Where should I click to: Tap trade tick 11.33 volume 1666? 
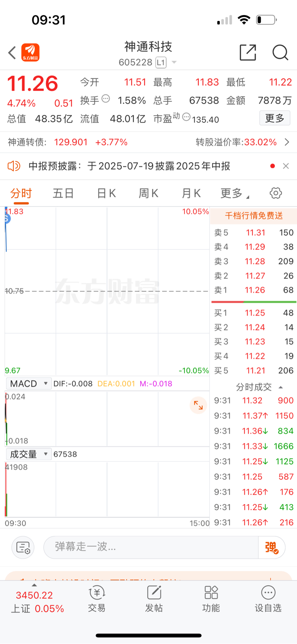point(254,446)
